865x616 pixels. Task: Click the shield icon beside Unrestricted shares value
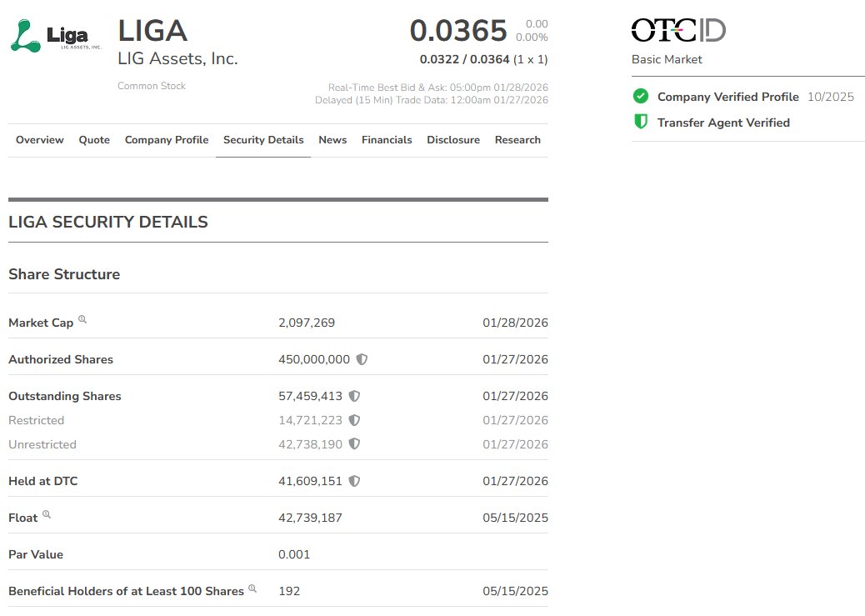[x=355, y=443]
